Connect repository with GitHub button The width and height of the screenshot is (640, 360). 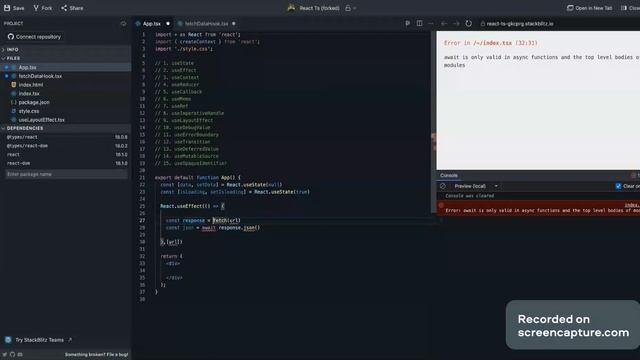(34, 37)
